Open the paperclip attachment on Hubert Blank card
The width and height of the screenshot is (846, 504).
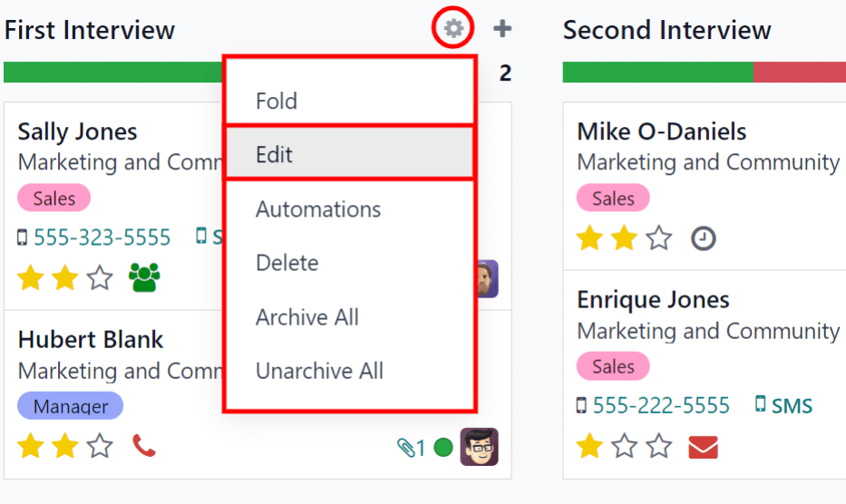[411, 447]
